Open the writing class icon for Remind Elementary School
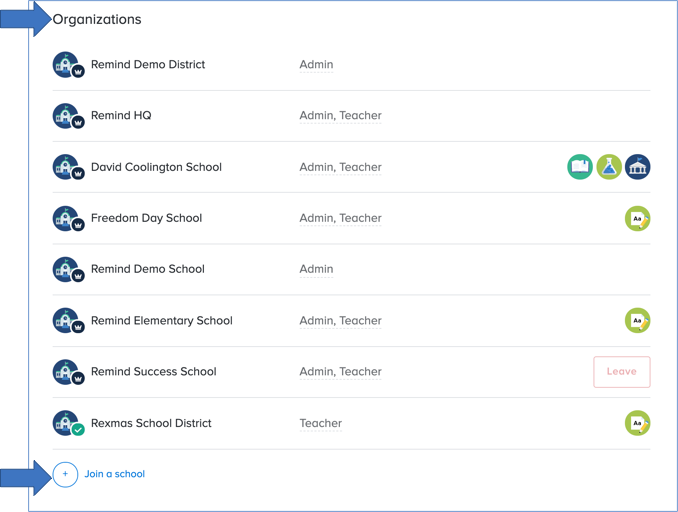 point(637,321)
